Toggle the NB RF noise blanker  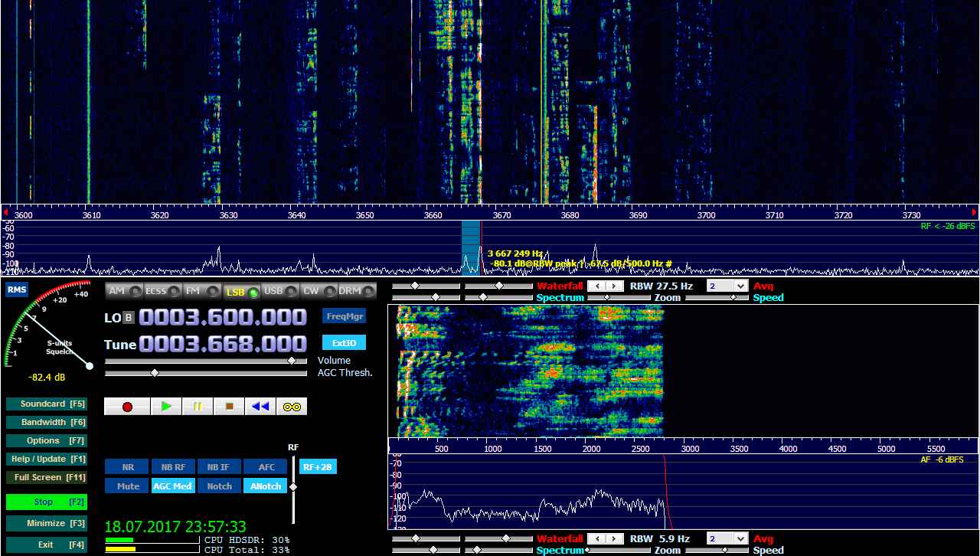tap(173, 467)
